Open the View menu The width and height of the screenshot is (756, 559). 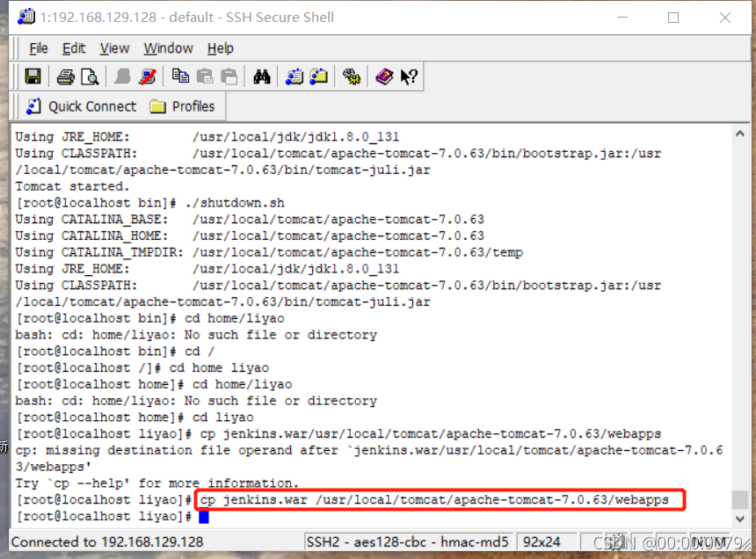click(114, 48)
